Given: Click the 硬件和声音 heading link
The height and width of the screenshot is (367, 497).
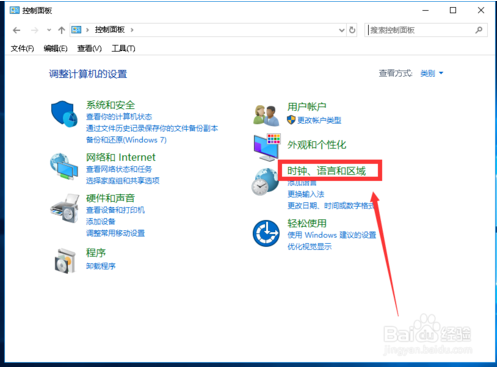Looking at the screenshot, I should click(110, 198).
